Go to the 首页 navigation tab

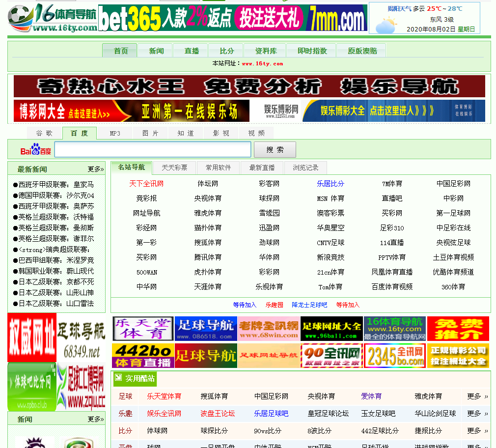(x=119, y=51)
